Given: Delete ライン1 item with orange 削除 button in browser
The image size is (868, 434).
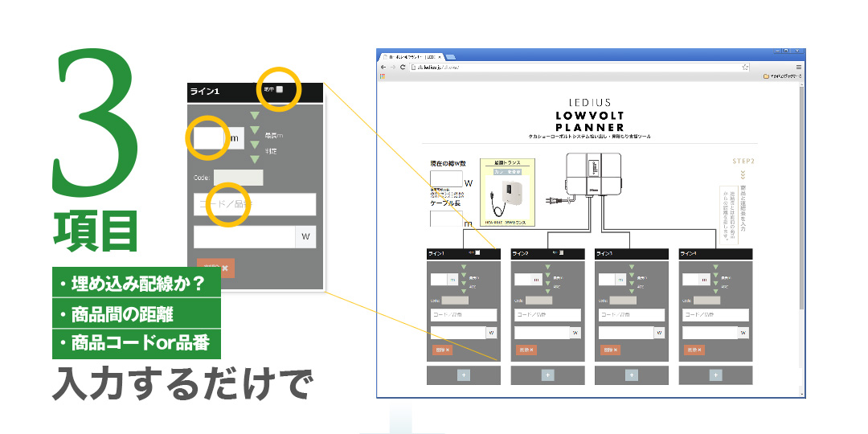Looking at the screenshot, I should 442,350.
